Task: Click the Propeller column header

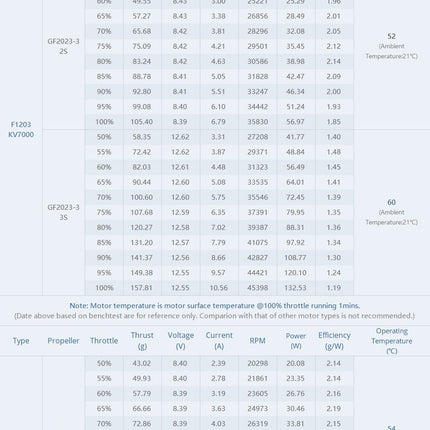Action: (63, 341)
